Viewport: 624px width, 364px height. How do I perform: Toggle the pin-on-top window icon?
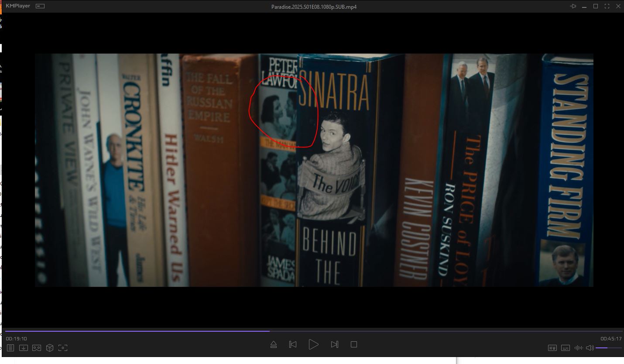(x=573, y=6)
